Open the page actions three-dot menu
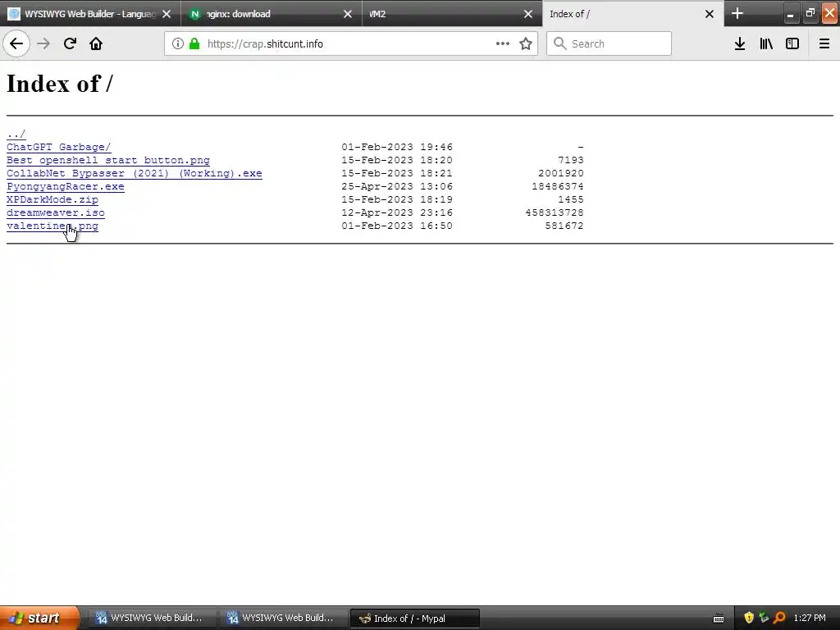This screenshot has height=630, width=840. [503, 43]
